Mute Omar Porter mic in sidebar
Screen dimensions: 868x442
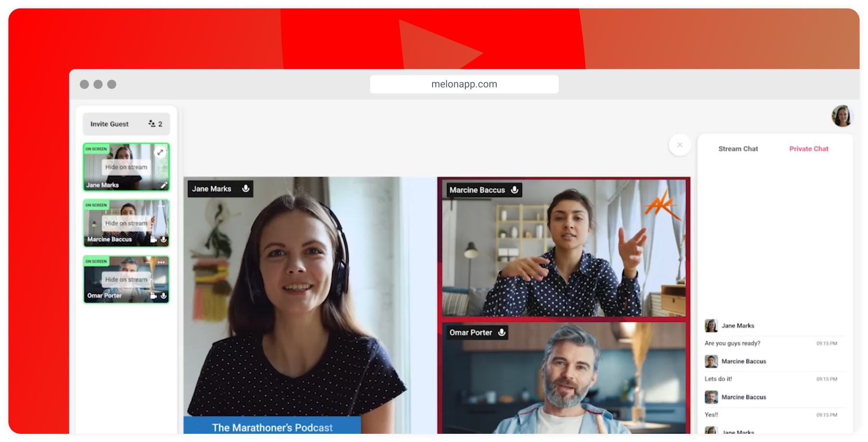(x=163, y=296)
